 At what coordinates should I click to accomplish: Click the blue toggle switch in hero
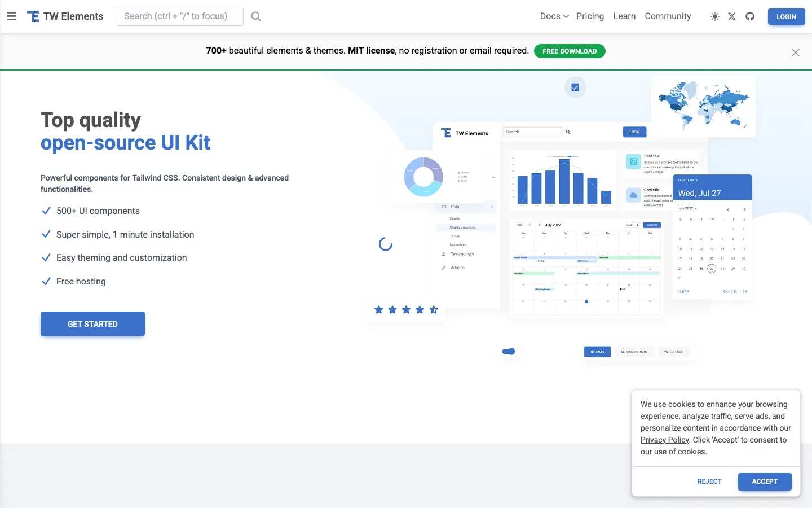click(x=509, y=352)
